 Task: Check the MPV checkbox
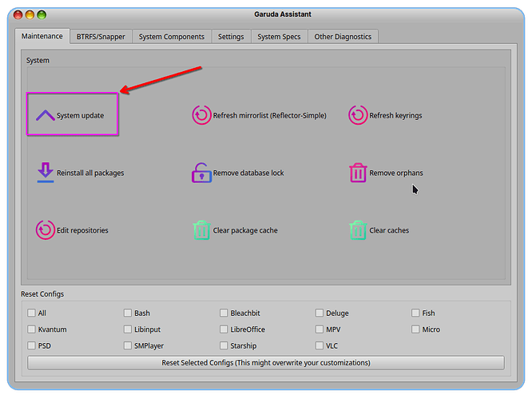320,329
